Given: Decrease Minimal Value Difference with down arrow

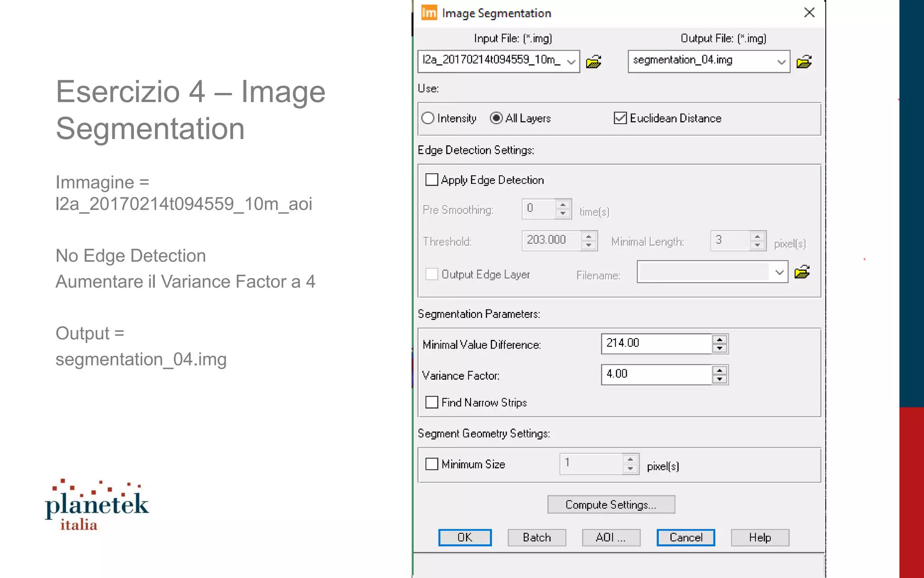Looking at the screenshot, I should pos(720,348).
